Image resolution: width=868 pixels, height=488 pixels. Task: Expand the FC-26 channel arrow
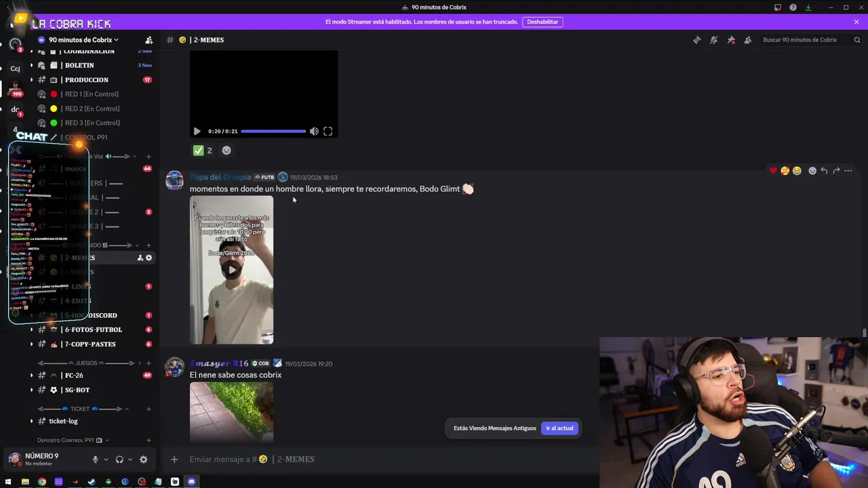31,375
